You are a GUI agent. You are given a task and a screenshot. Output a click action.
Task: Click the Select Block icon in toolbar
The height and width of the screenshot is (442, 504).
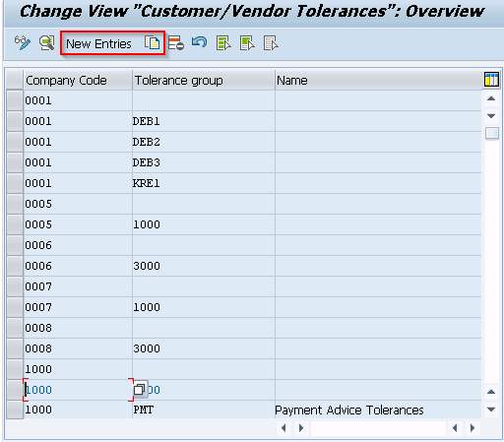[x=247, y=43]
